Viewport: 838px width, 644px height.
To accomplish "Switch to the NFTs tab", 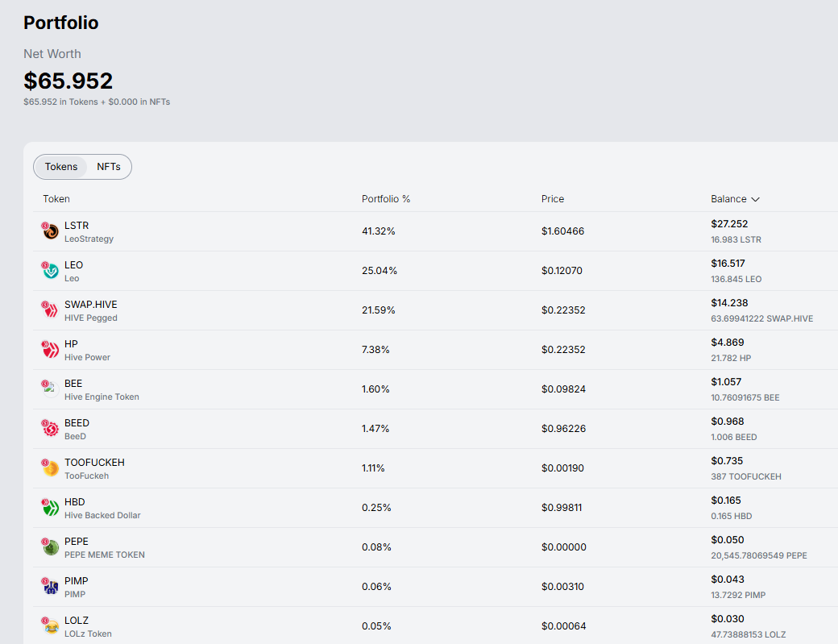I will 109,167.
